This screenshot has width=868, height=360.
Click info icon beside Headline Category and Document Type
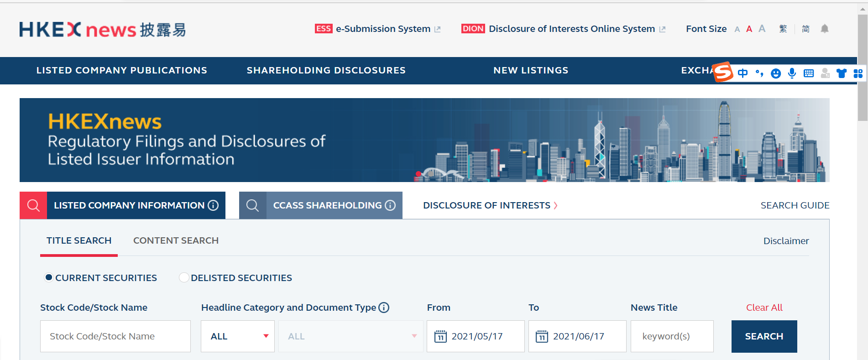pyautogui.click(x=384, y=308)
